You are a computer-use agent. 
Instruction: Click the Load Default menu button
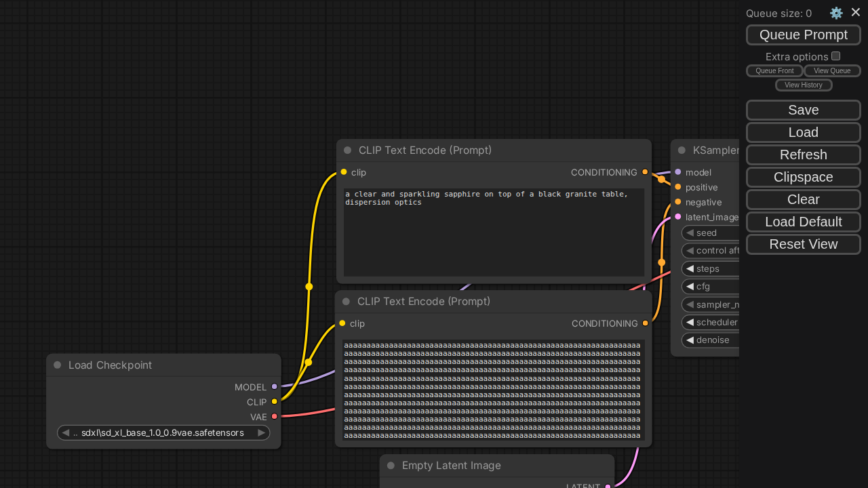point(804,222)
